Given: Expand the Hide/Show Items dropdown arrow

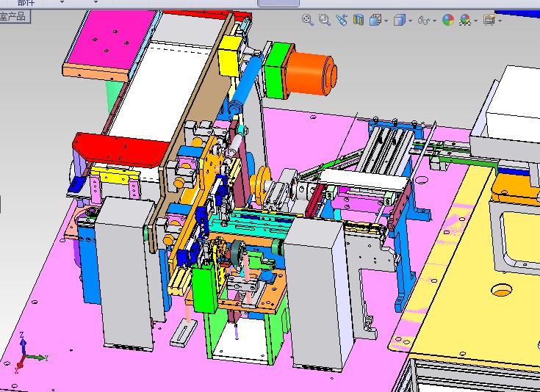Looking at the screenshot, I should coord(435,21).
